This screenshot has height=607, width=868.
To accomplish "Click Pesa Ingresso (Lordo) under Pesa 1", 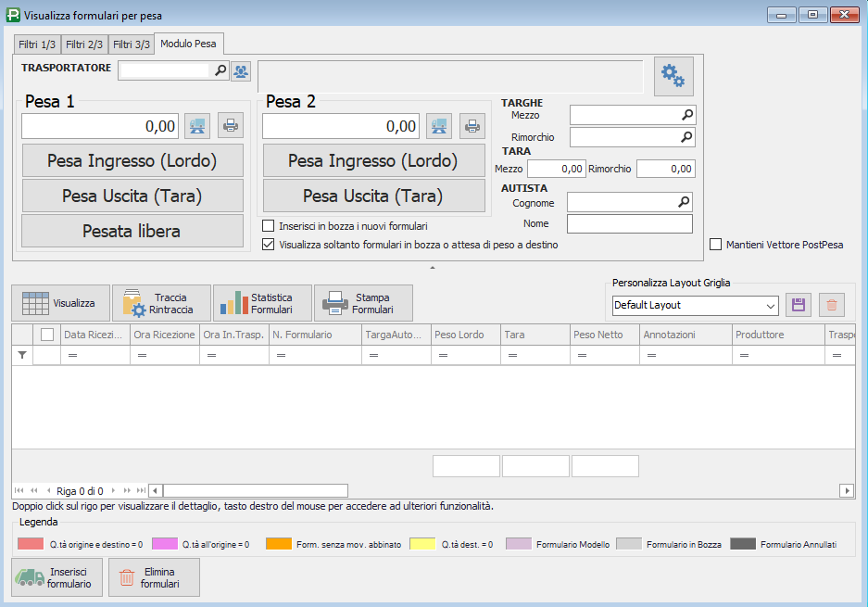I will [132, 160].
